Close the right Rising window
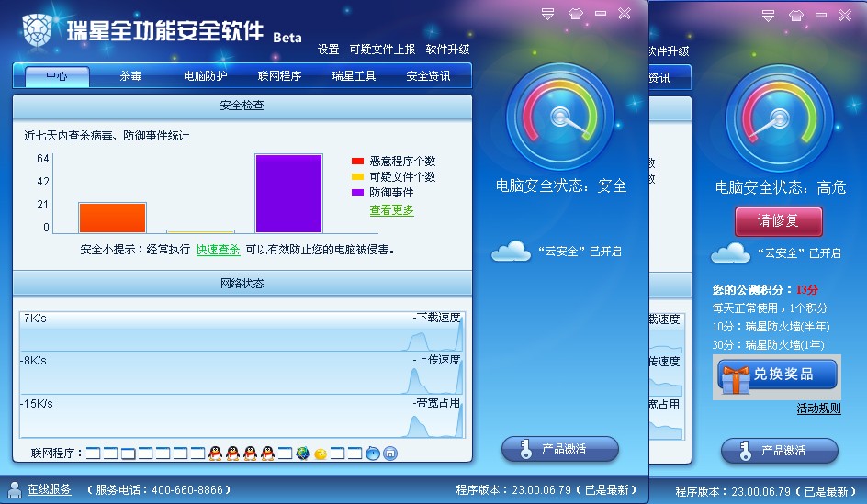 tap(845, 15)
